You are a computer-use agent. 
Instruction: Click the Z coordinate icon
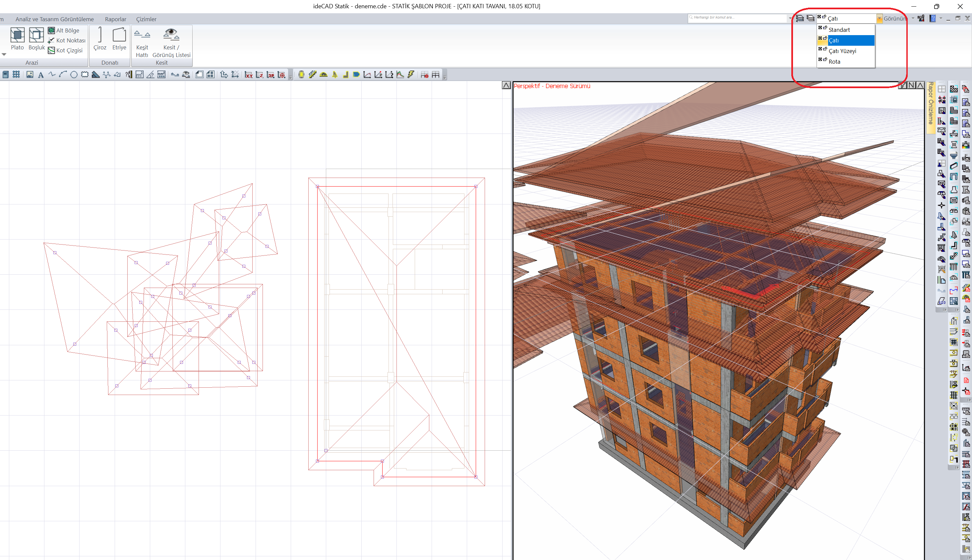click(x=260, y=75)
